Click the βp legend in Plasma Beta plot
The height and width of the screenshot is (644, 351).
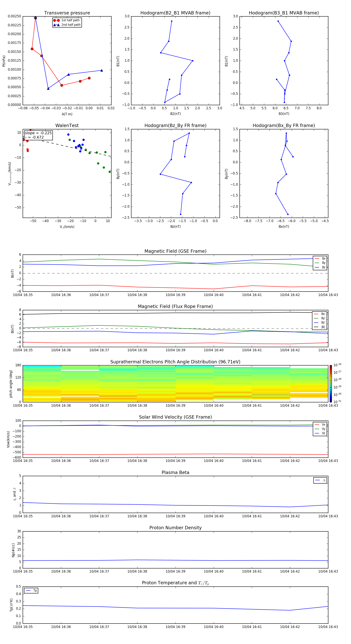(x=320, y=480)
